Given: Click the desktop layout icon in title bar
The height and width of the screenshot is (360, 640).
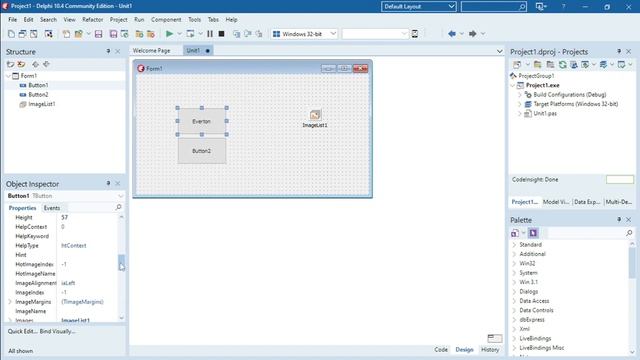Looking at the screenshot, I should (540, 7).
